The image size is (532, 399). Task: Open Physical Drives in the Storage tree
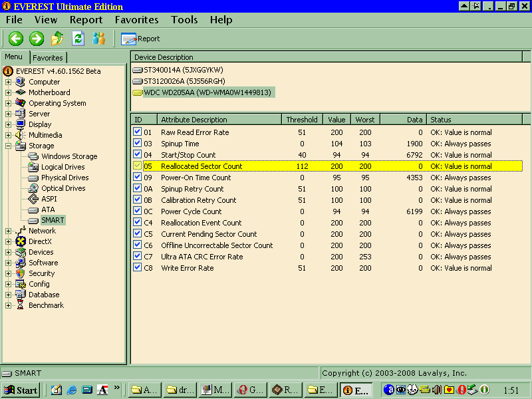coord(63,178)
